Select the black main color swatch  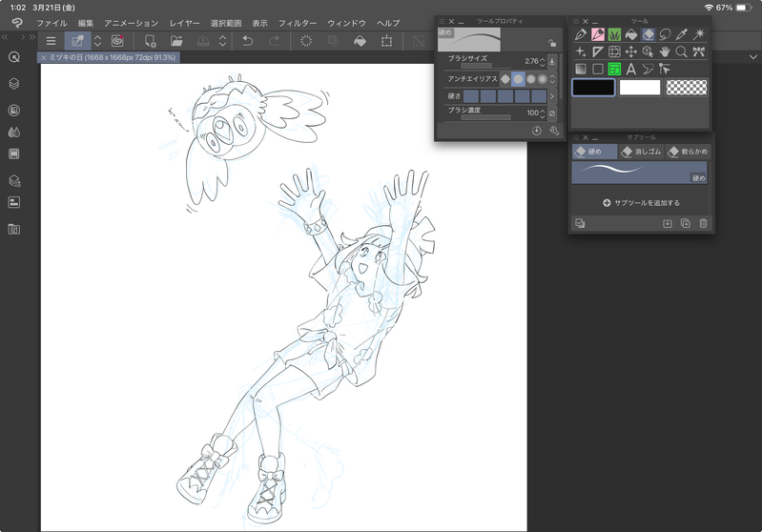592,88
